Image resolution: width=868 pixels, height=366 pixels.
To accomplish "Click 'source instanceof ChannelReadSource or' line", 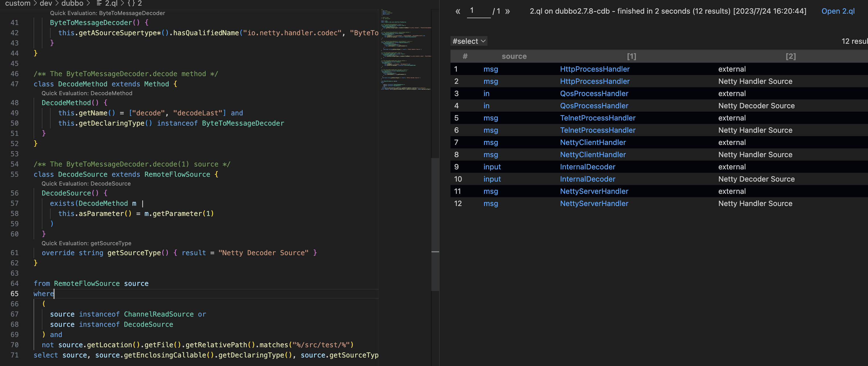I will coord(128,314).
